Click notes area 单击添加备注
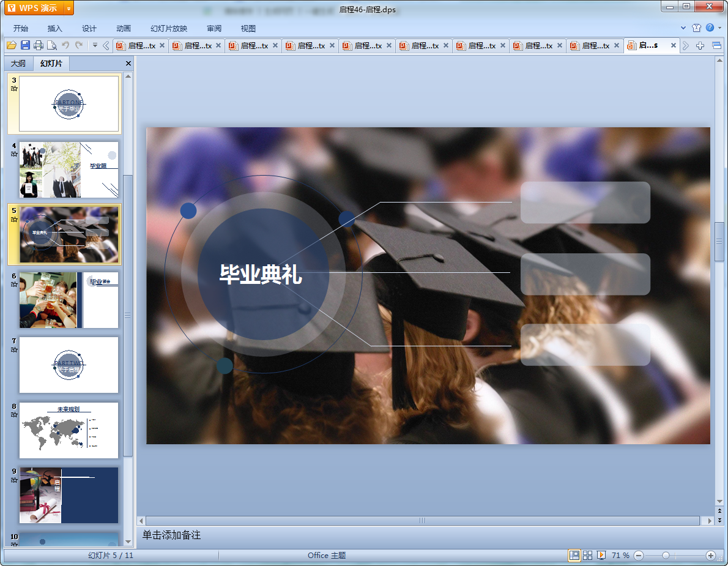 coord(171,535)
